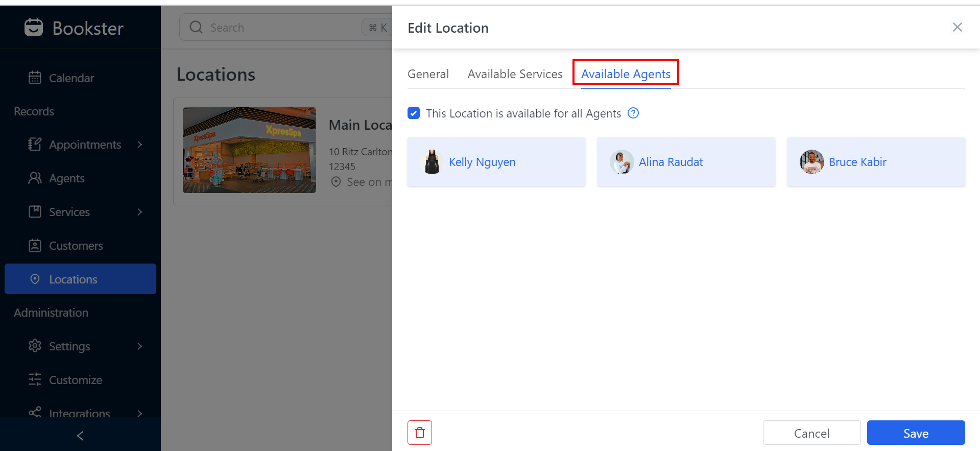Close the Edit Location panel
The height and width of the screenshot is (451, 980).
[x=957, y=28]
